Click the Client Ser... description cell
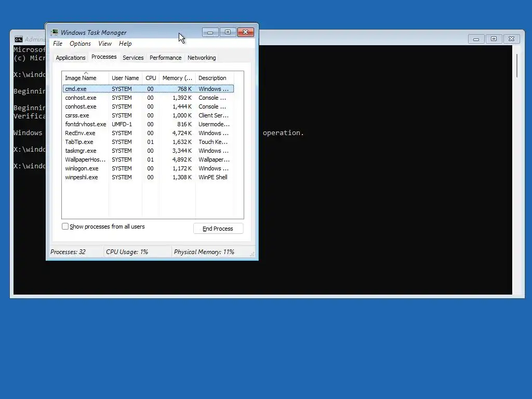The height and width of the screenshot is (399, 532). [214, 115]
